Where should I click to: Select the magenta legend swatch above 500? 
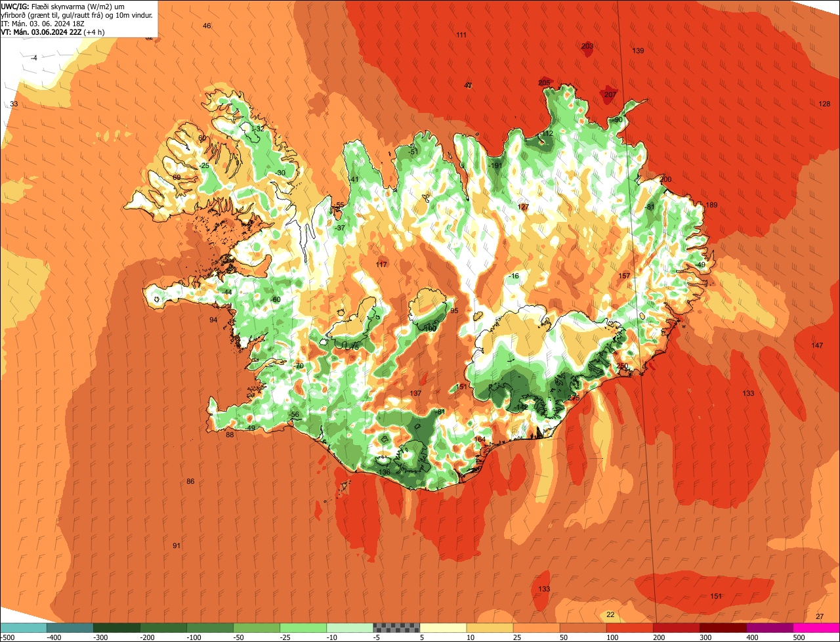[816, 628]
